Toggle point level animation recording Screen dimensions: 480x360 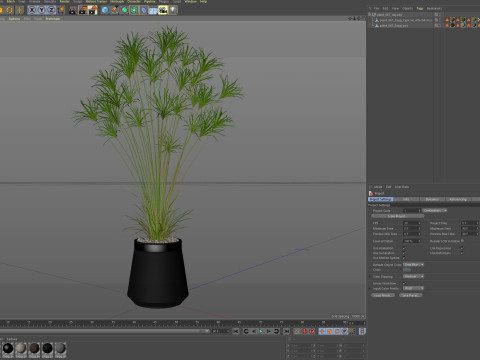tap(352, 331)
